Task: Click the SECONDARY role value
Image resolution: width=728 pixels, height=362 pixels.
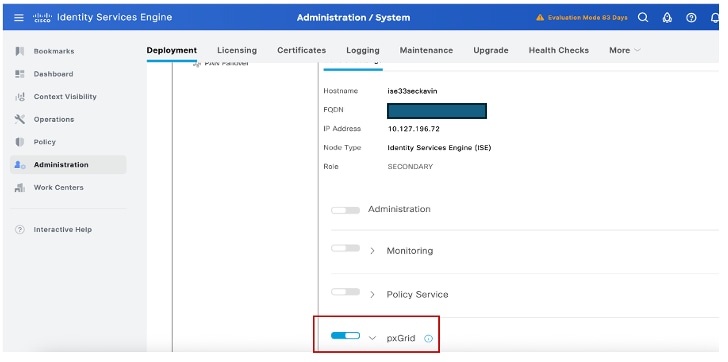Action: point(410,167)
